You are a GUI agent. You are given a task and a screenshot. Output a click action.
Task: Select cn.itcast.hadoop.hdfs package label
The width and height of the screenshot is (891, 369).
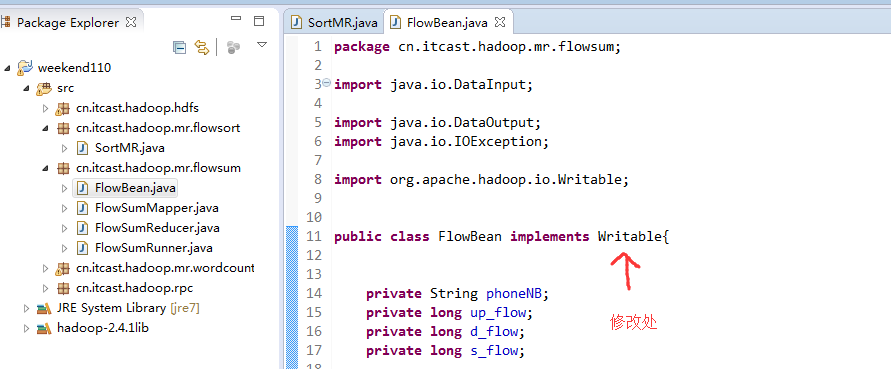tap(137, 108)
